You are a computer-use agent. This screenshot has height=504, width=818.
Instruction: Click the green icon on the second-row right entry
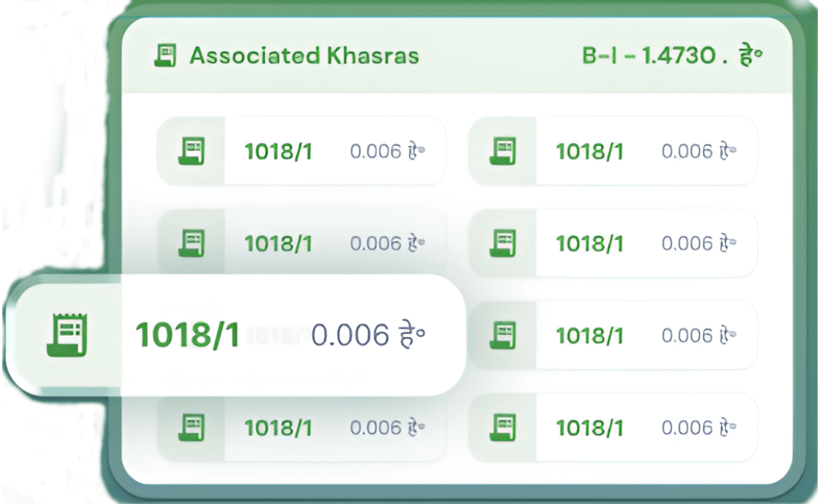point(502,243)
